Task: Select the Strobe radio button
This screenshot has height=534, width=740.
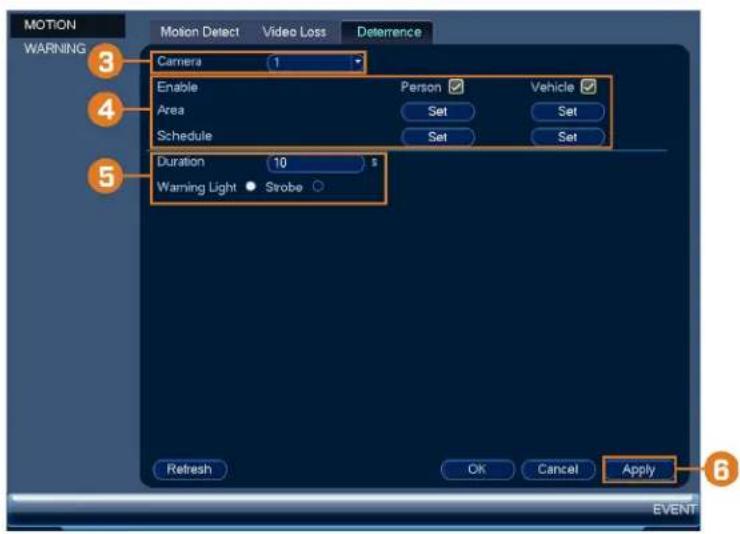Action: 318,186
